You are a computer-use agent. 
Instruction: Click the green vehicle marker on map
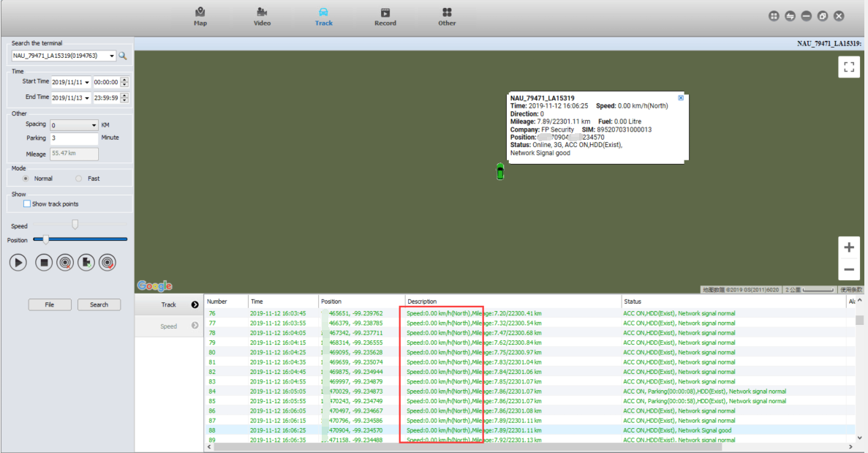pos(500,172)
